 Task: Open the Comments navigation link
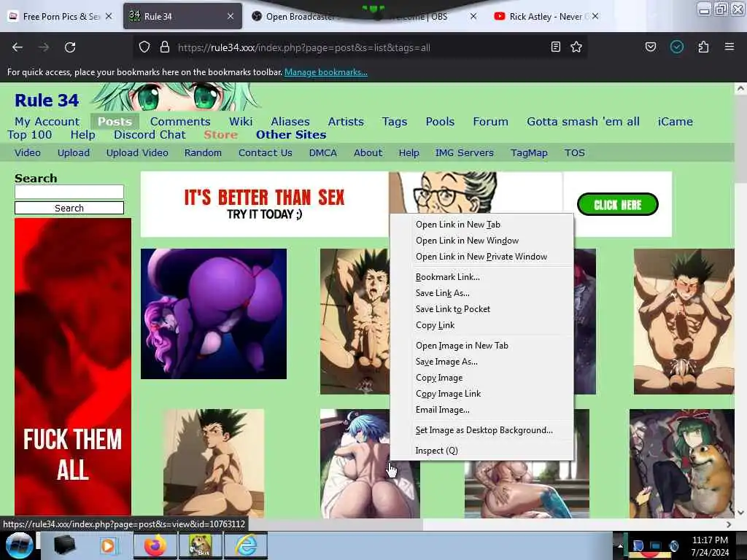[180, 122]
